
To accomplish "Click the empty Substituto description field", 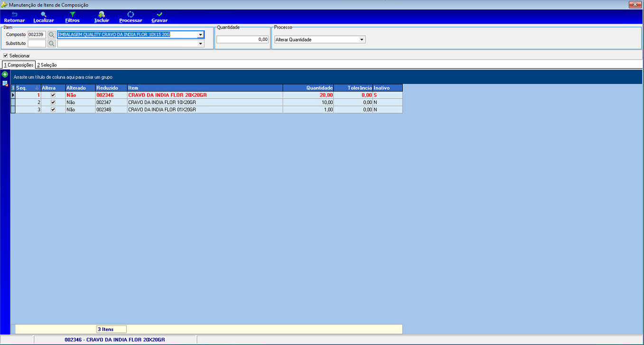I will (127, 44).
